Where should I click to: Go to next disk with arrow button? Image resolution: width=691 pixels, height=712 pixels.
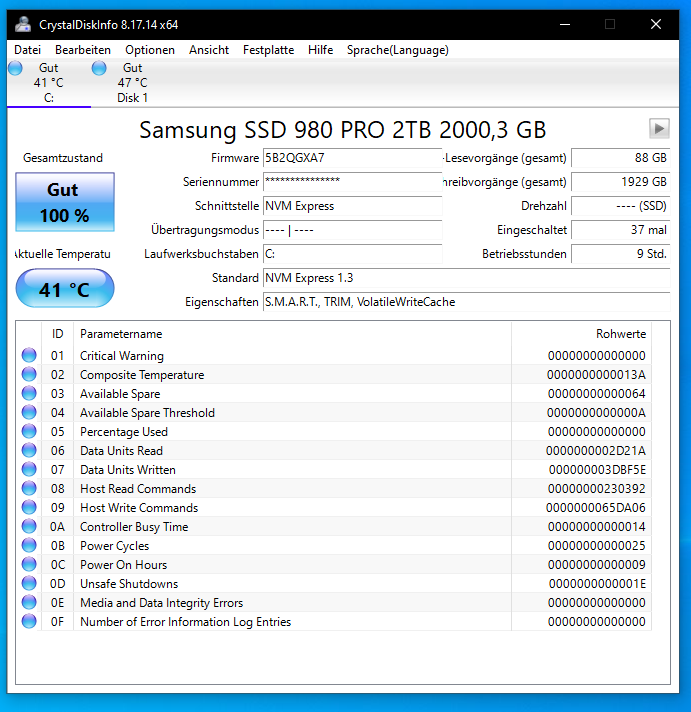(x=659, y=129)
